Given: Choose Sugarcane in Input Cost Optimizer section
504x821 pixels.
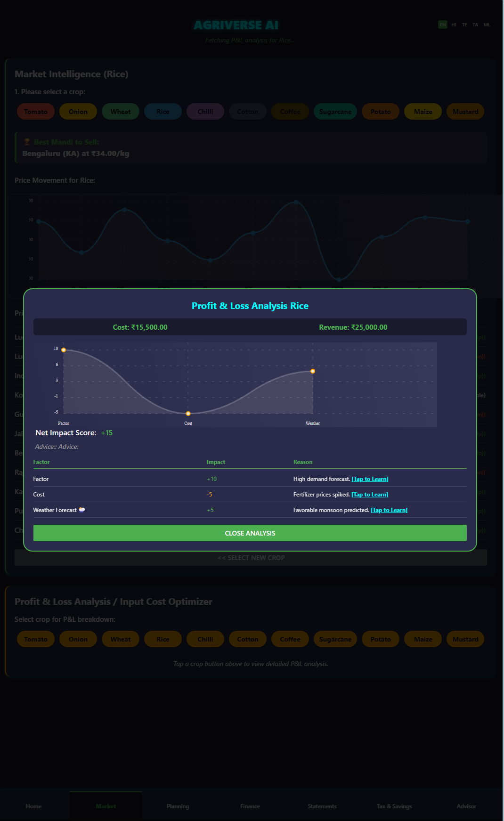Looking at the screenshot, I should [x=335, y=639].
